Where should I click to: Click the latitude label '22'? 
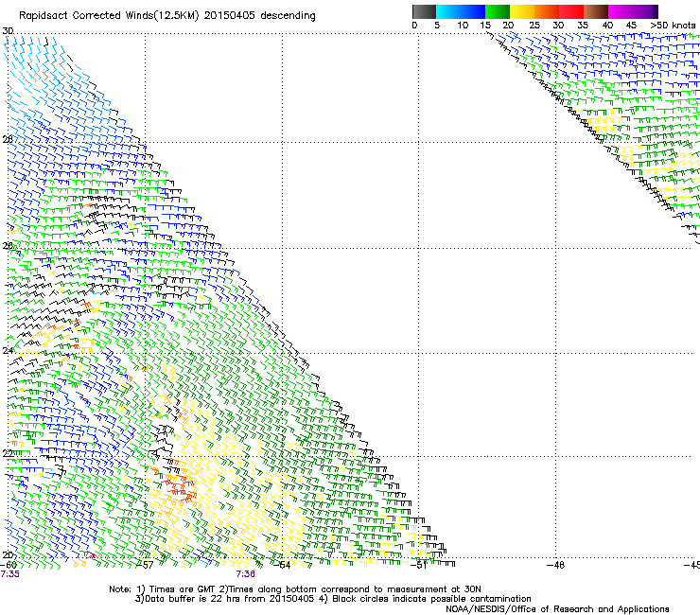point(8,453)
